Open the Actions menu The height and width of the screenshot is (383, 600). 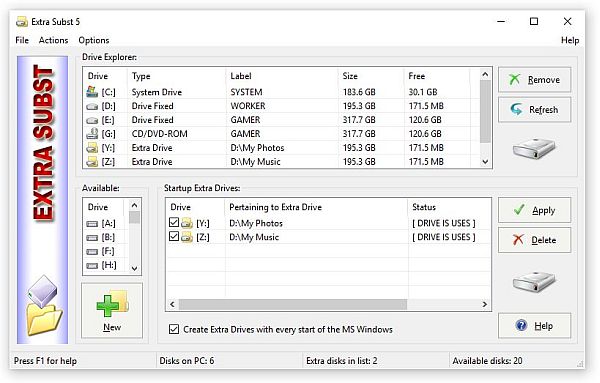(x=53, y=40)
